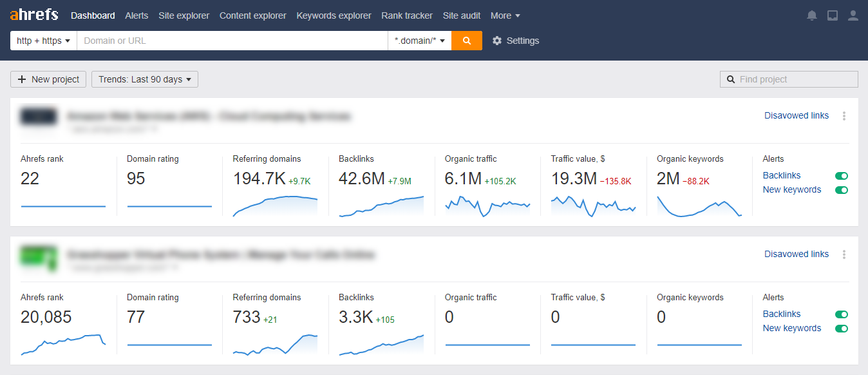Click the +9.7K referring domains change
Screen dimensions: 868x375
[x=299, y=182]
